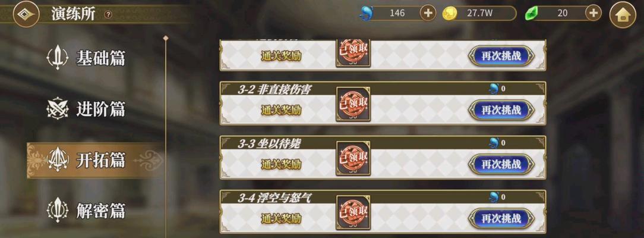The image size is (644, 238).
Task: Tap the back diamond icon beside 演练所
Action: (26, 14)
